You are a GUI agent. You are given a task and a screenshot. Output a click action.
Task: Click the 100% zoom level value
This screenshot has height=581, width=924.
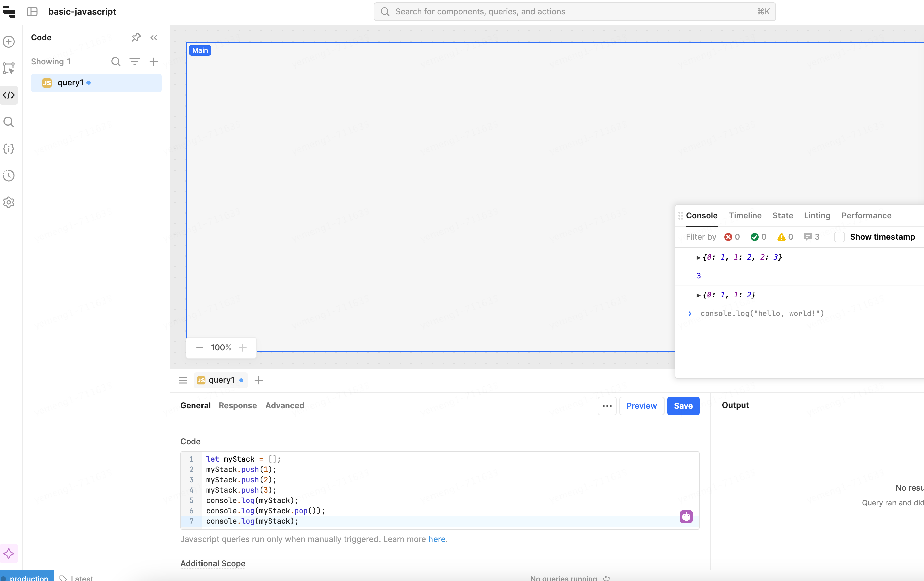(221, 348)
